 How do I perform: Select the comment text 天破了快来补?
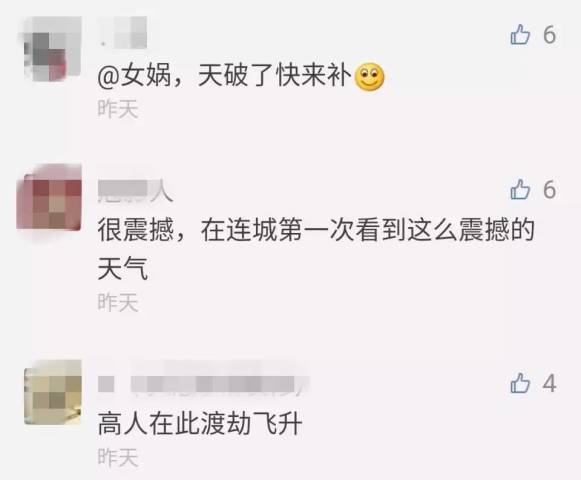(x=275, y=77)
